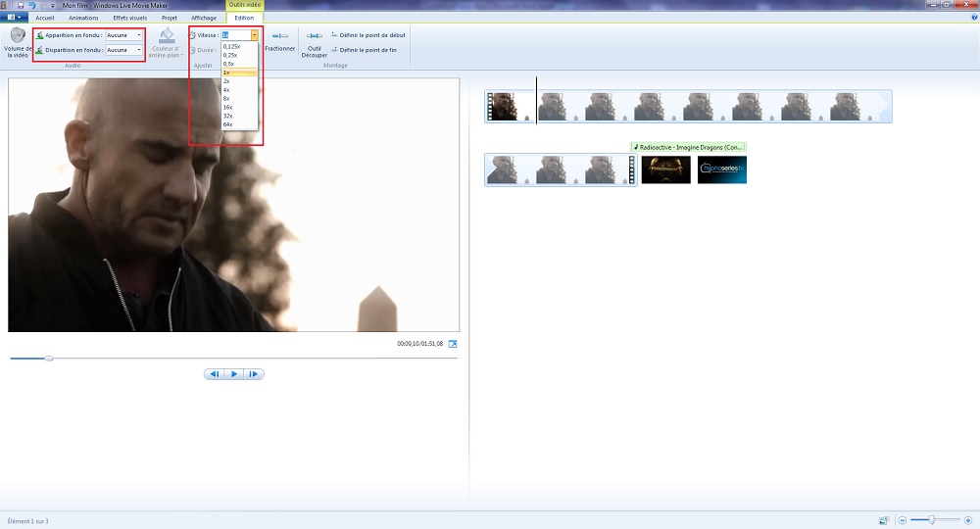Choose 2x speed option
Image resolution: width=980 pixels, height=529 pixels.
[x=239, y=81]
